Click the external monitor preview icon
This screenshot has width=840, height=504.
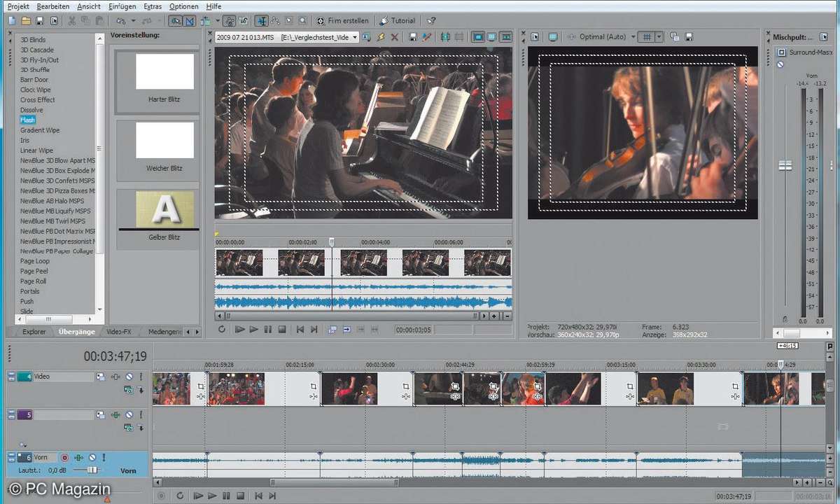pyautogui.click(x=553, y=37)
